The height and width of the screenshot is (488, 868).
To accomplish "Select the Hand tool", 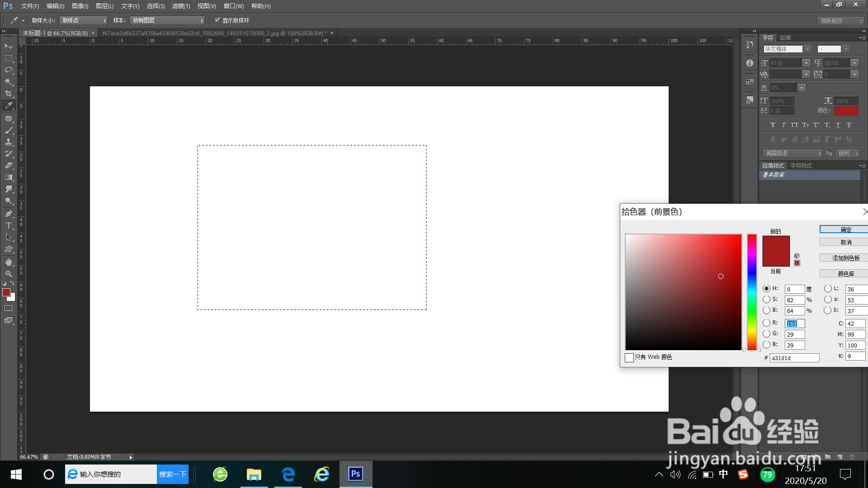I will [x=9, y=262].
